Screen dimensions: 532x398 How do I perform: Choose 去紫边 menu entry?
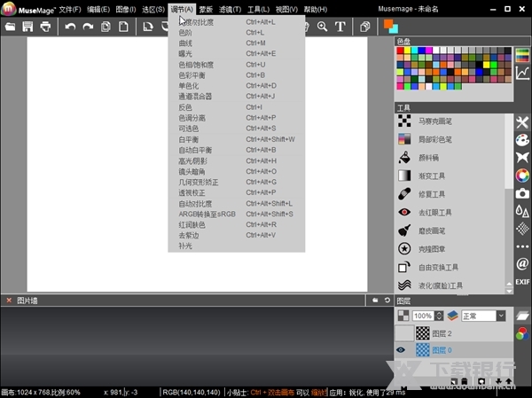[237, 235]
